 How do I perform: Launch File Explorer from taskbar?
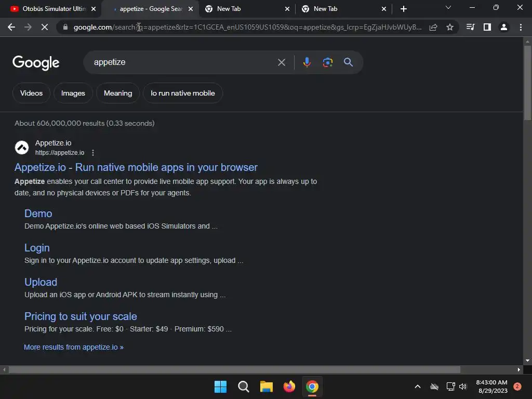click(x=267, y=387)
